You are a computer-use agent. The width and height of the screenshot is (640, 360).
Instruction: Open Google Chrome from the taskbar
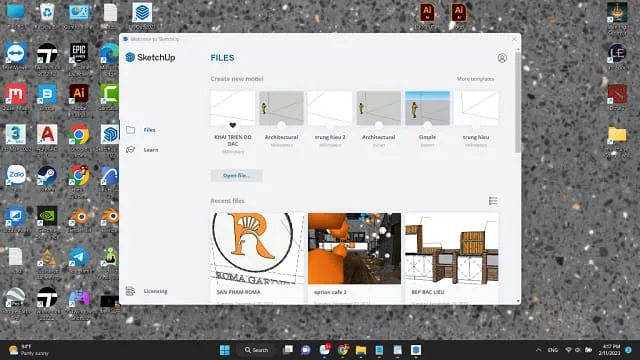click(x=343, y=350)
